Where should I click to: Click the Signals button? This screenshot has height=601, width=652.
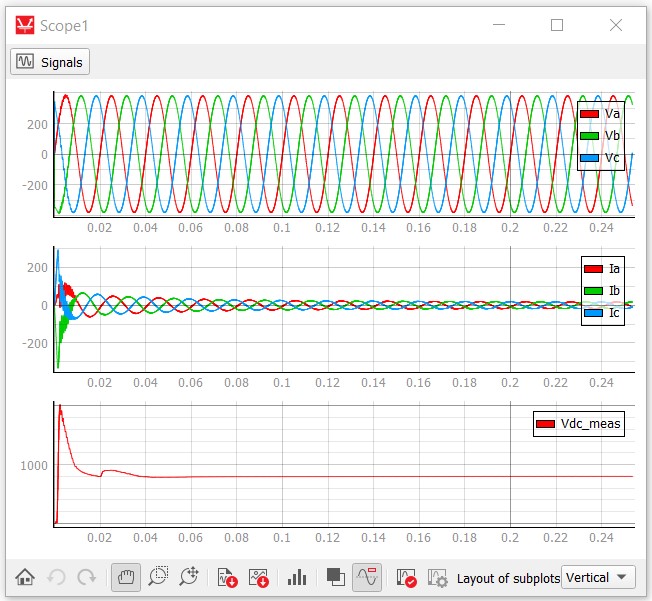(x=51, y=61)
